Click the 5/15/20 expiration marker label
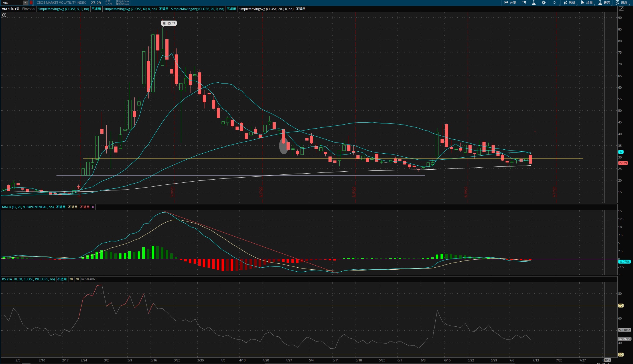Viewport: 633px width, 364px height. (354, 192)
